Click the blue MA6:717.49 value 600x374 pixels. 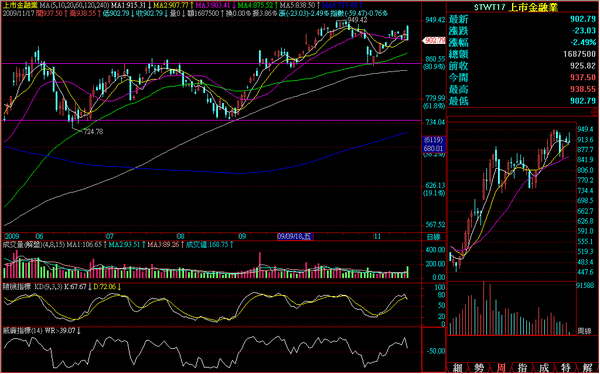point(341,5)
